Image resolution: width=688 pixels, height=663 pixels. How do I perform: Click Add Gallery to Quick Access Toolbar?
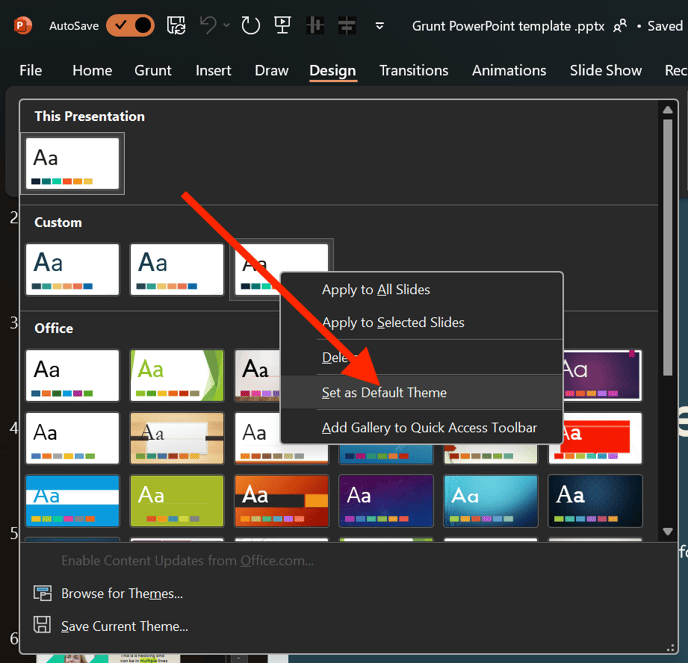429,428
